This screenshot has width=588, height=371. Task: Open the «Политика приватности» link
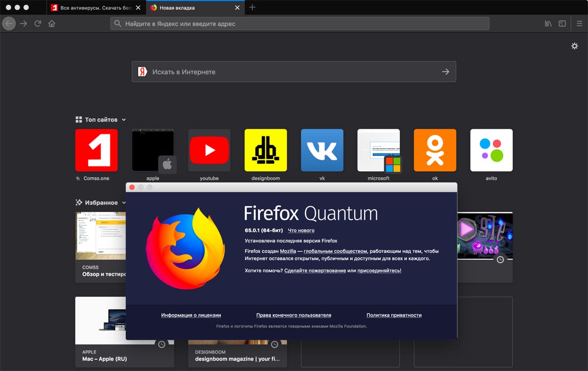pyautogui.click(x=393, y=315)
